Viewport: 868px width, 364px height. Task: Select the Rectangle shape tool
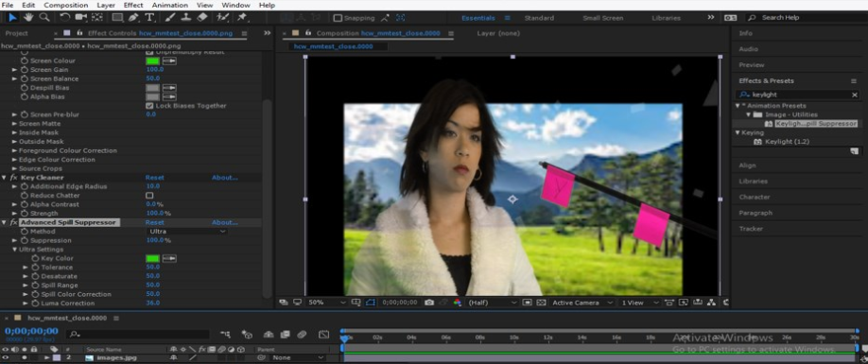pyautogui.click(x=117, y=18)
